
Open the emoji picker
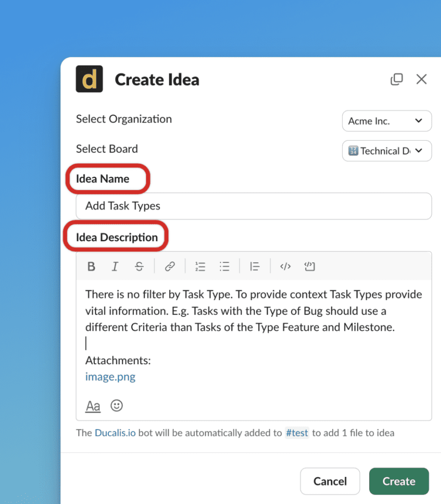[117, 406]
